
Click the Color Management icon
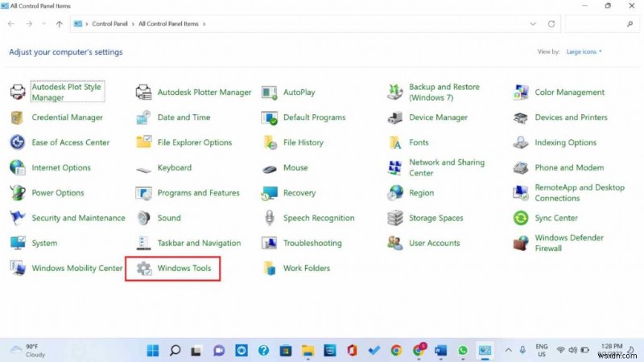click(520, 92)
